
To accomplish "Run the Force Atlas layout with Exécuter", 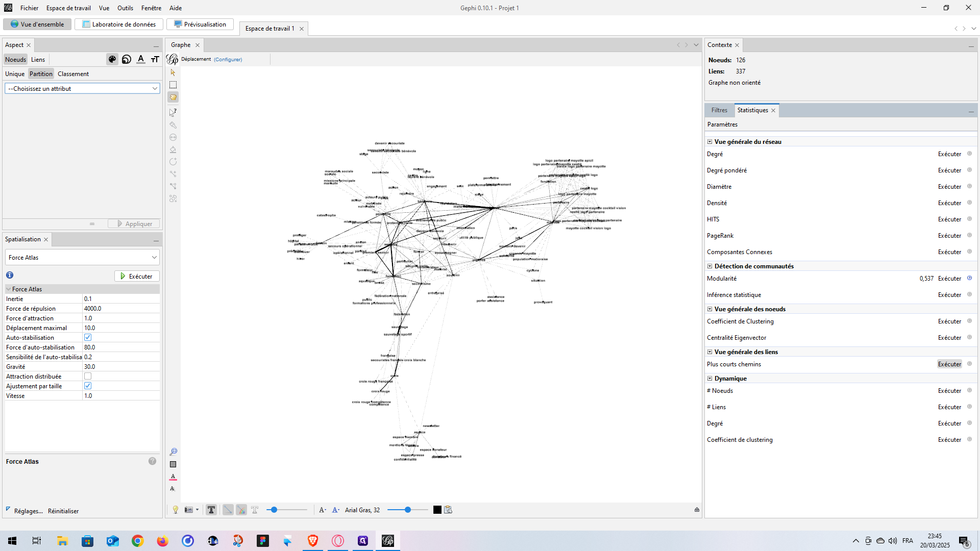I will click(137, 276).
